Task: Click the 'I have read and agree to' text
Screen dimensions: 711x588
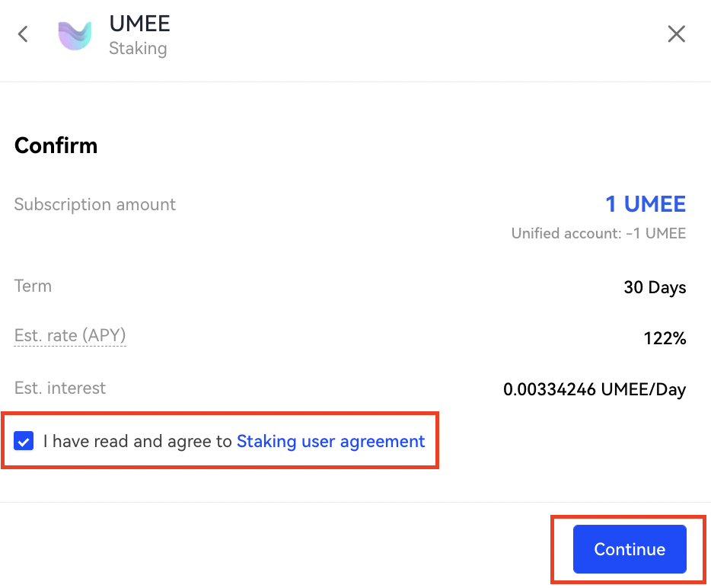Action: tap(137, 441)
